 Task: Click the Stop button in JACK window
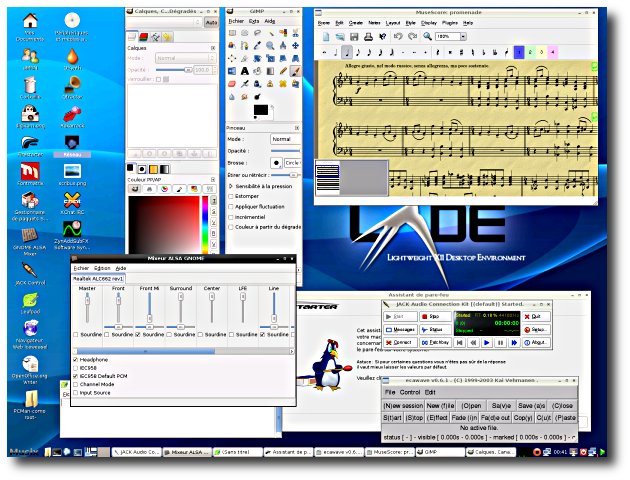click(x=435, y=317)
